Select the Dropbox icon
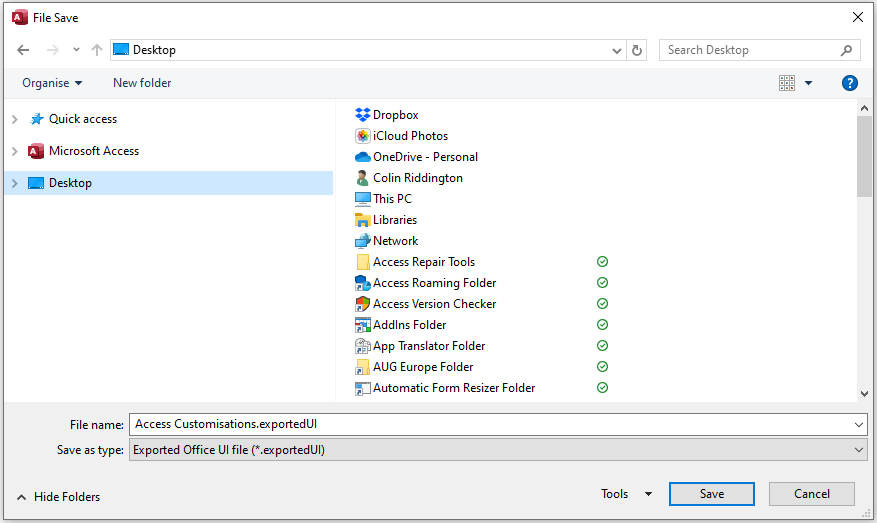 click(x=362, y=115)
